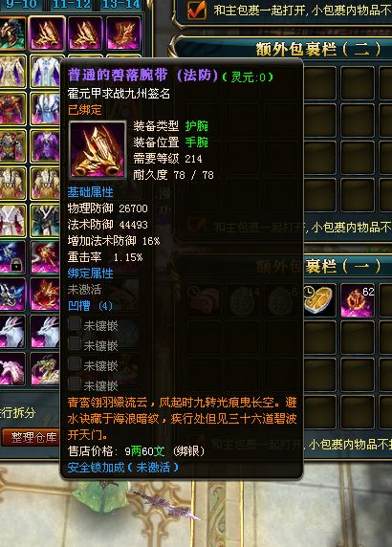The image size is (392, 547).
Task: Select the golden dragon icon in warehouse
Action: coord(45,369)
